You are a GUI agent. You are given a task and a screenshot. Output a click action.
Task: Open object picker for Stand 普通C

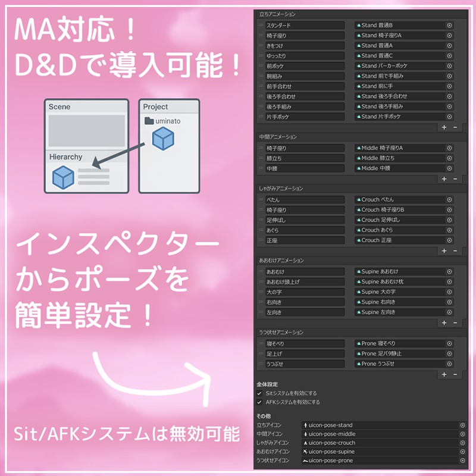tap(449, 56)
